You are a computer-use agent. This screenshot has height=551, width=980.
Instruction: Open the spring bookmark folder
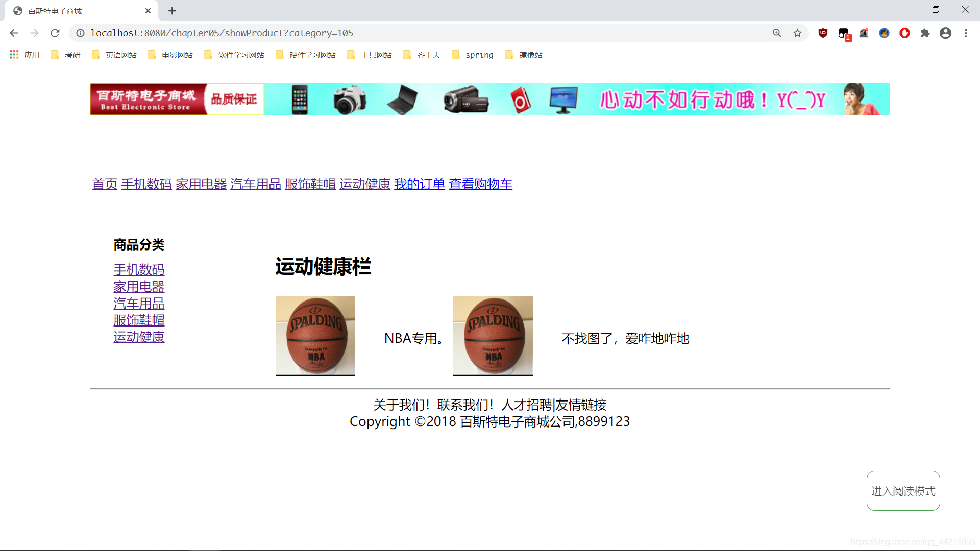point(473,55)
